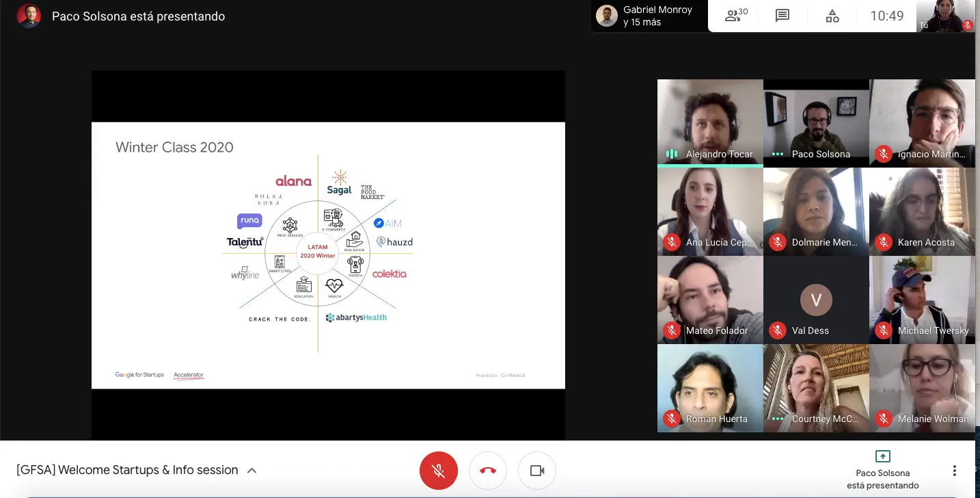Open the three-dot more options menu
This screenshot has width=980, height=498.
pos(955,471)
